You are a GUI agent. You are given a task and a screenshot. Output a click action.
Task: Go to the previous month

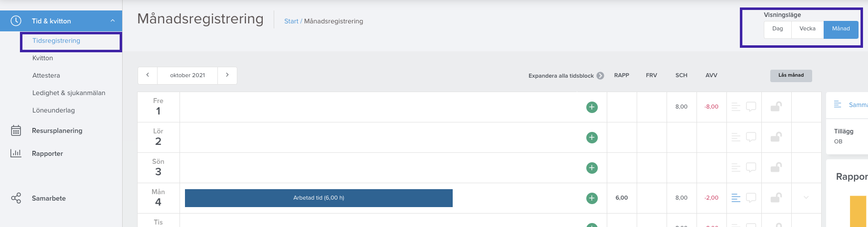tap(148, 75)
